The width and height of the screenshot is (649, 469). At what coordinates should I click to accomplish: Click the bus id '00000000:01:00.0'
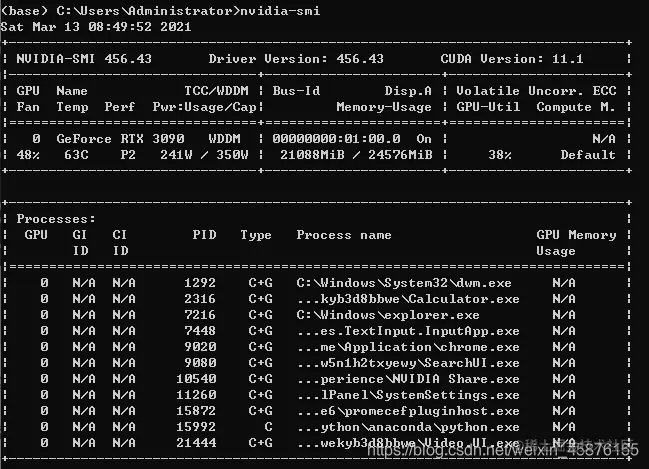[336, 139]
